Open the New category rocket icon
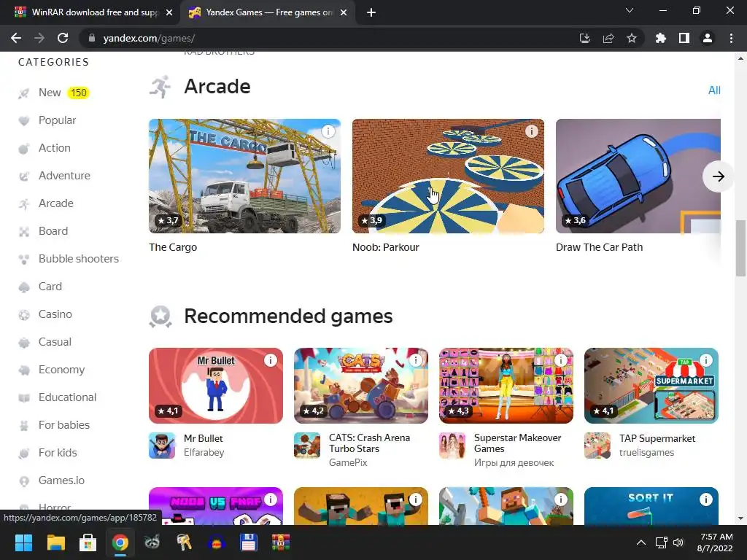 [24, 93]
